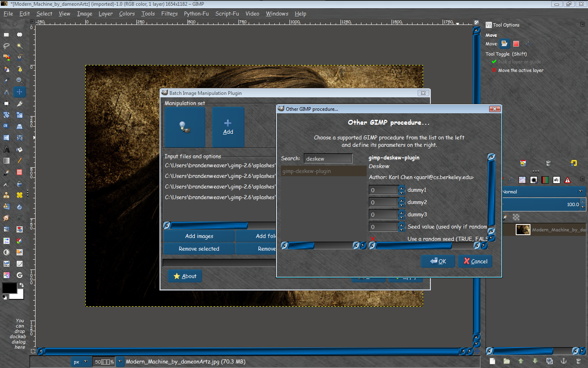This screenshot has width=588, height=368.
Task: Open Layers dock configuration menu arrow
Action: pyautogui.click(x=582, y=179)
